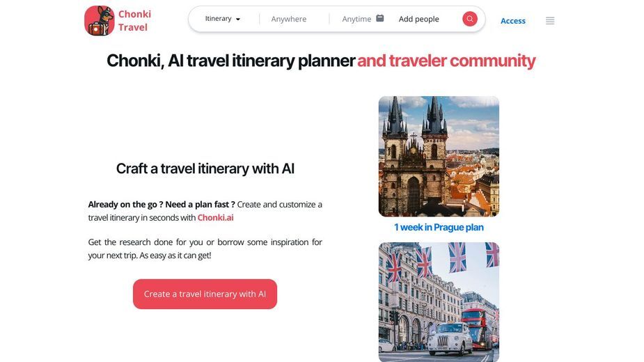This screenshot has width=644, height=362.
Task: Click the Itinerary dropdown arrow
Action: [238, 19]
